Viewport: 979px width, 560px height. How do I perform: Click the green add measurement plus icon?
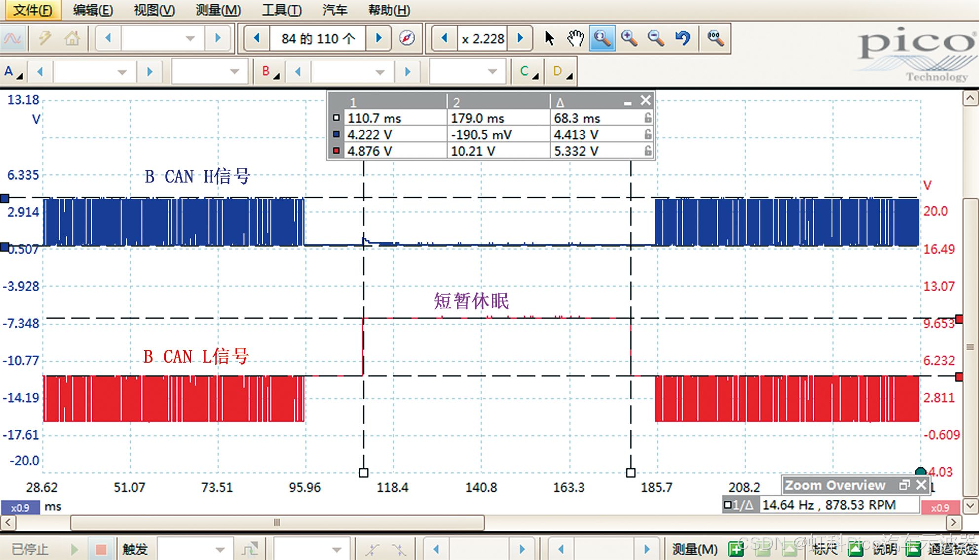click(735, 549)
